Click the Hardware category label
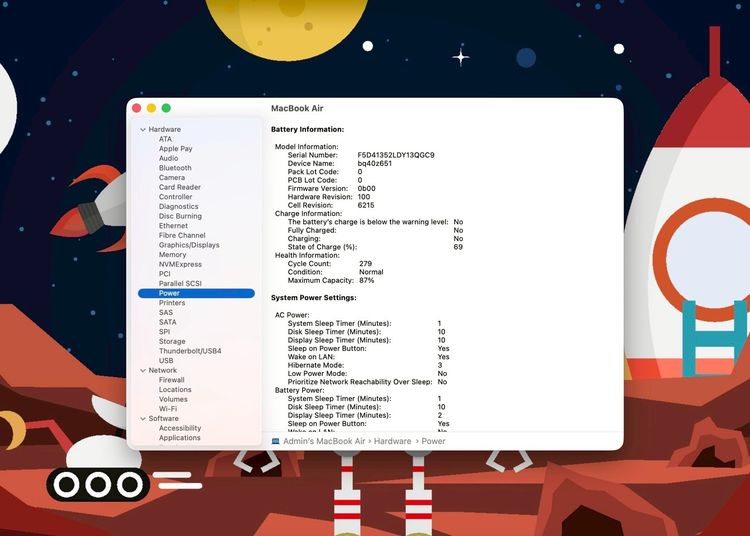 coord(165,130)
